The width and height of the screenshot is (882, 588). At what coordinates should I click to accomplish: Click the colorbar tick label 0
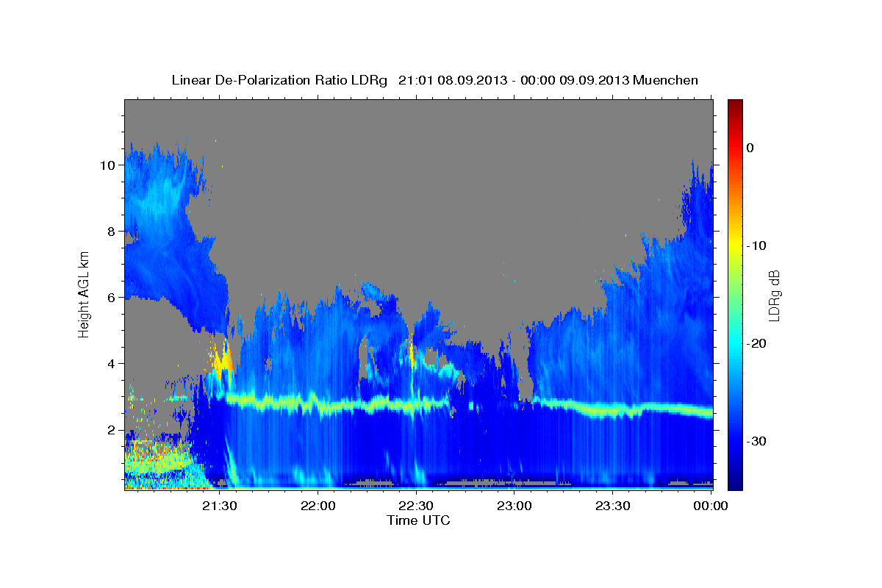pyautogui.click(x=750, y=148)
